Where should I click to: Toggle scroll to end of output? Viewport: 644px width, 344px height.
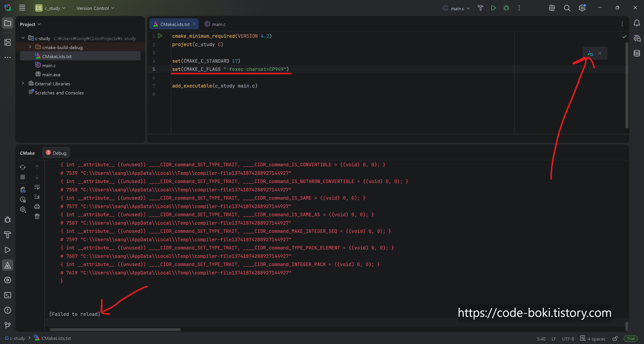37,197
